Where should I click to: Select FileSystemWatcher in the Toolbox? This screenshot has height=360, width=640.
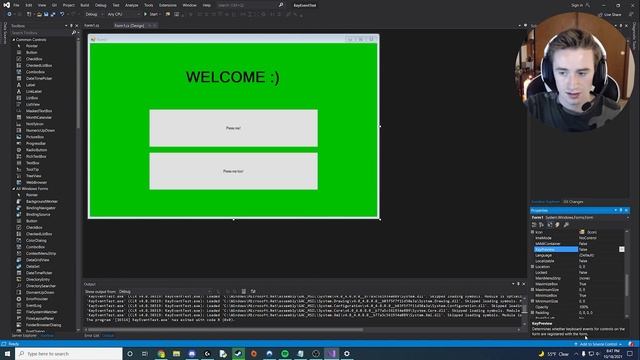pos(42,312)
